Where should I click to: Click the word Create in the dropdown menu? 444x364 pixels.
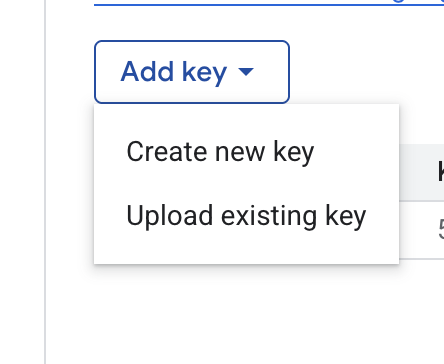point(168,152)
